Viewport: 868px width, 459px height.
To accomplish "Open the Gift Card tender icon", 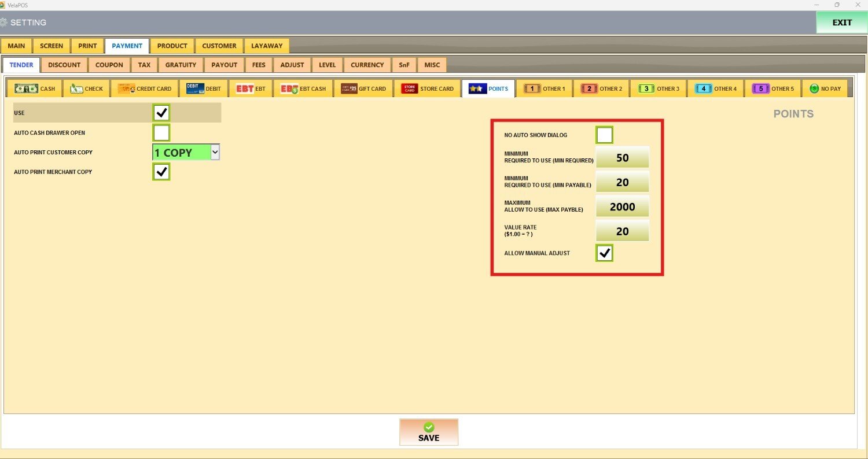I will (349, 88).
